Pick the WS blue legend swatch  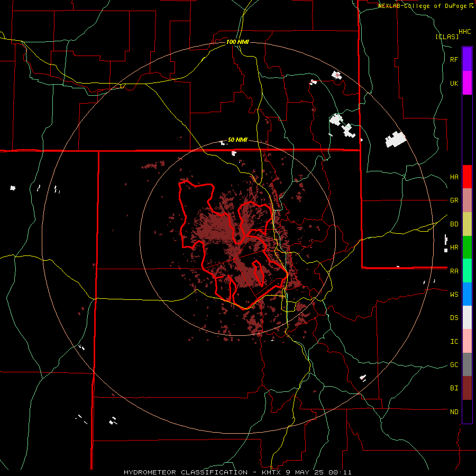tap(467, 294)
